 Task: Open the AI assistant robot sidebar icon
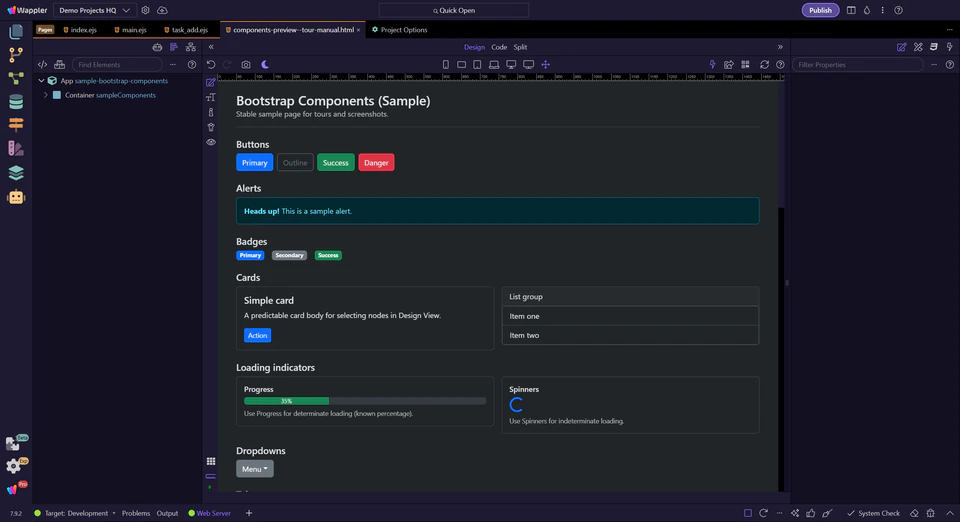pyautogui.click(x=16, y=197)
